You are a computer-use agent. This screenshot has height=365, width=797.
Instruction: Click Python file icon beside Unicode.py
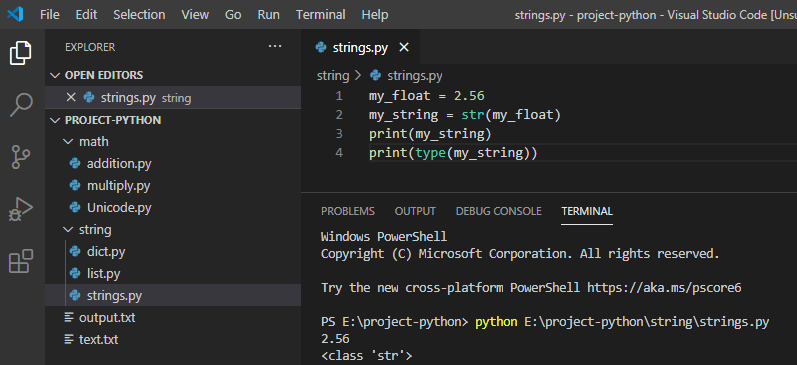coord(75,207)
